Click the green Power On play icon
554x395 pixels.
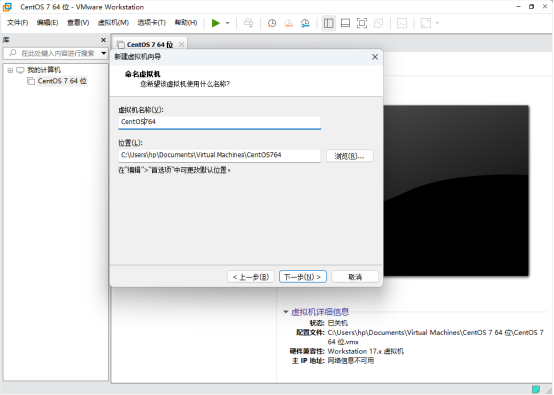click(216, 23)
